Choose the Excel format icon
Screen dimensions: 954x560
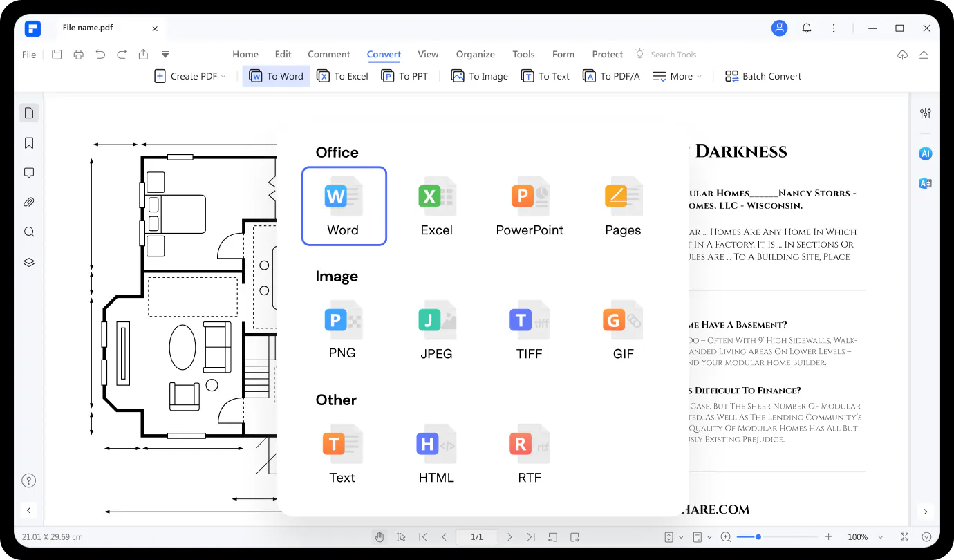[x=436, y=206]
